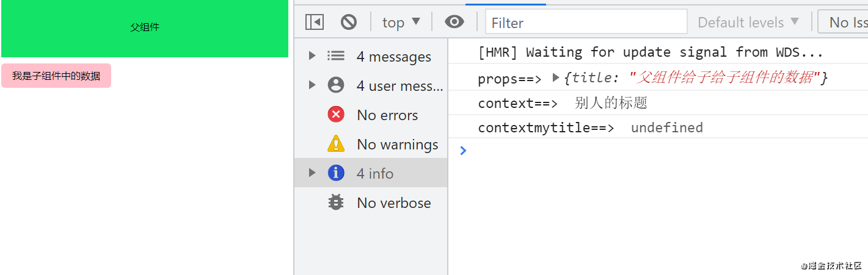Clear console with the ban icon
Screen dimensions: 868x275
point(348,23)
